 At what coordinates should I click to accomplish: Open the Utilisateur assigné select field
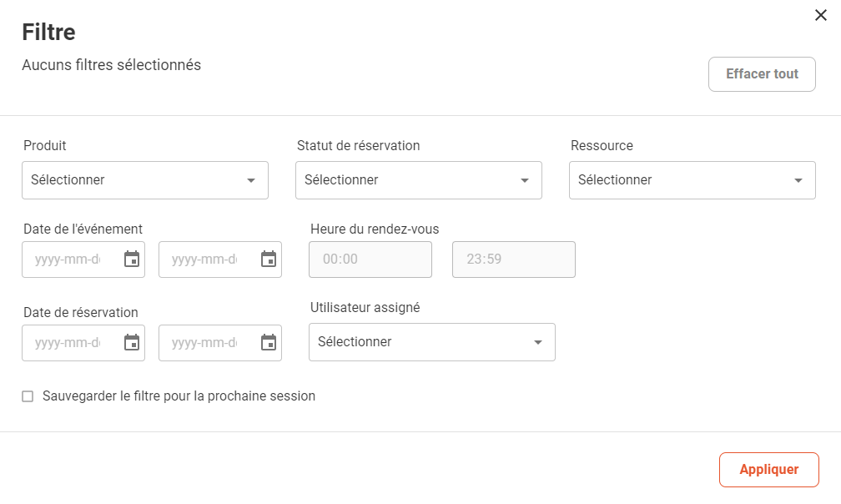tap(432, 342)
